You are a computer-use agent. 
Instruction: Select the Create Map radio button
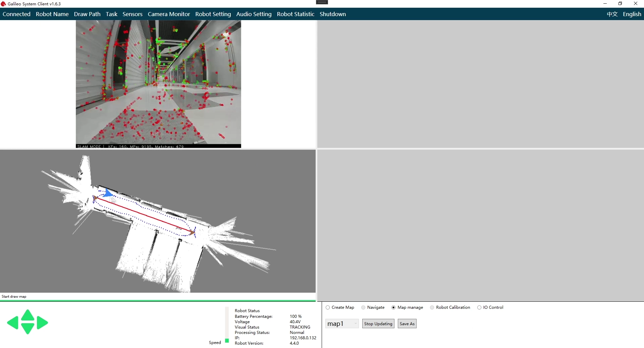(328, 307)
